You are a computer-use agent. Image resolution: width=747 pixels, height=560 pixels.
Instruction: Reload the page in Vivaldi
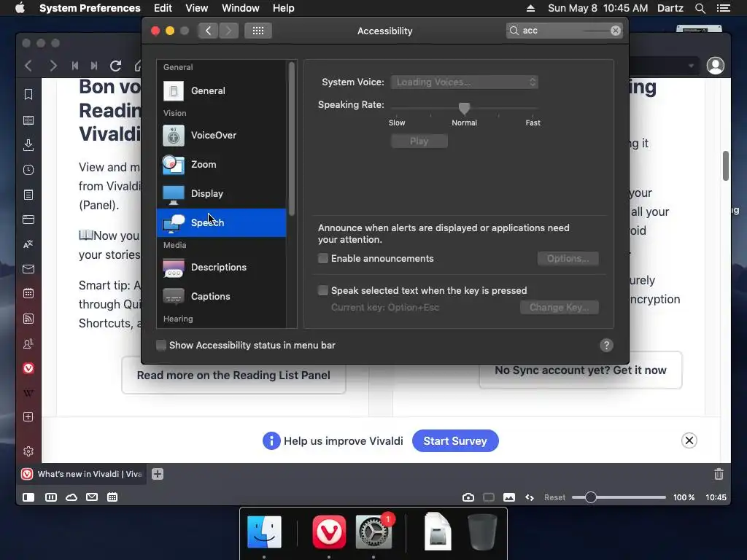click(x=115, y=66)
